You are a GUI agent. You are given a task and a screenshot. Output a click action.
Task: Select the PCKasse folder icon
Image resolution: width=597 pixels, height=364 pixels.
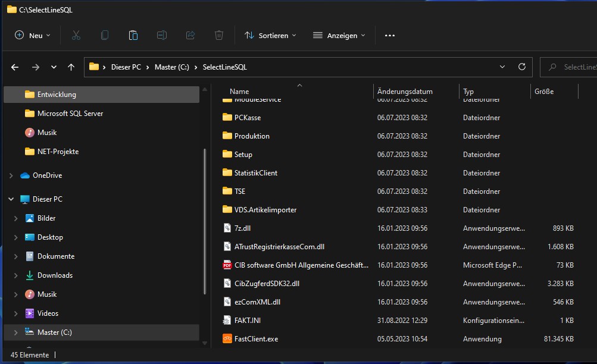227,117
